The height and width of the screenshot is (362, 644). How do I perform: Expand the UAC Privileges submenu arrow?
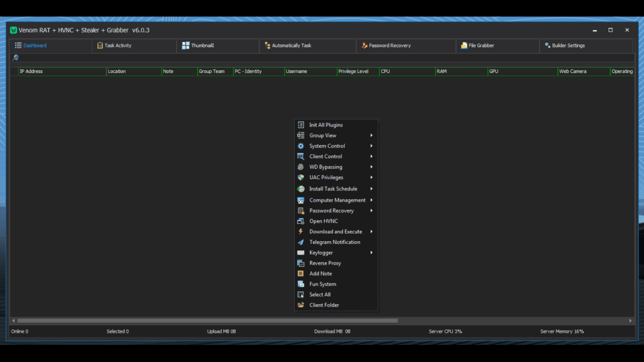coord(371,177)
